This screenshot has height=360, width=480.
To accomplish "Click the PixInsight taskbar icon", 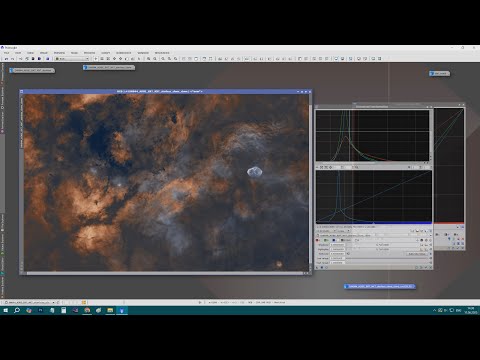I will coord(122,310).
